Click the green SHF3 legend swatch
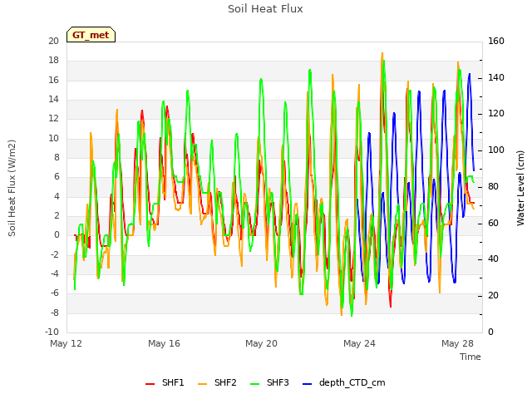Screen dimensions: 532x399 coord(254,384)
